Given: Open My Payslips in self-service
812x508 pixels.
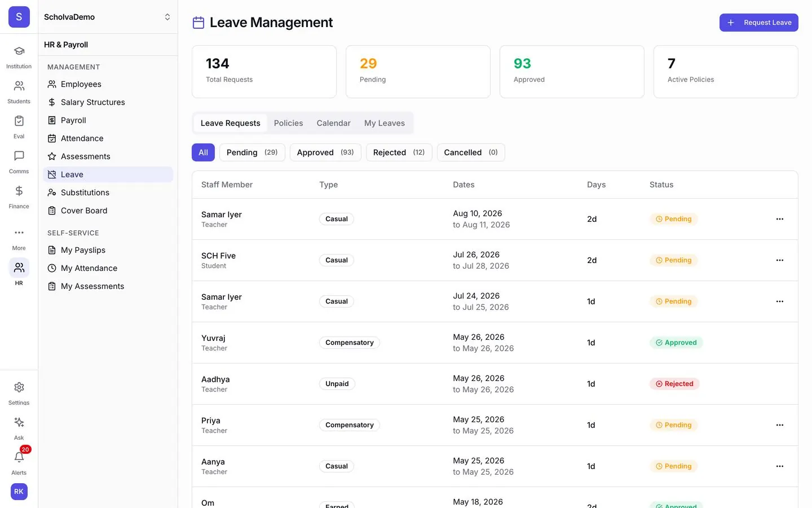Looking at the screenshot, I should tap(108, 250).
